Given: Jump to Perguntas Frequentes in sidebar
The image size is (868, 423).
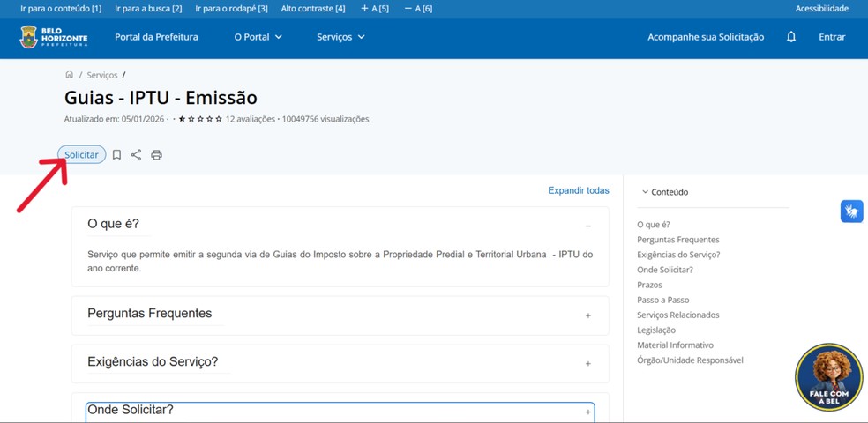Looking at the screenshot, I should pyautogui.click(x=678, y=240).
